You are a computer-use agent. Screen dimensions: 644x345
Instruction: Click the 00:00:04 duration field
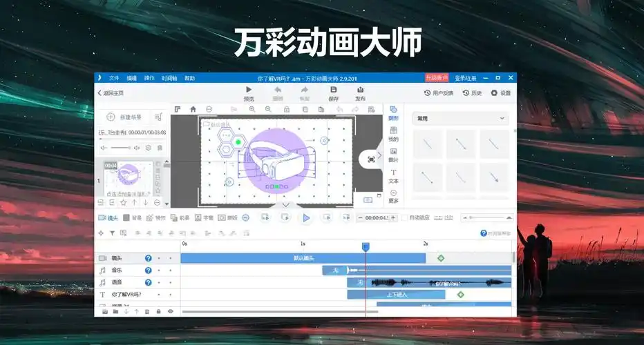coord(377,218)
